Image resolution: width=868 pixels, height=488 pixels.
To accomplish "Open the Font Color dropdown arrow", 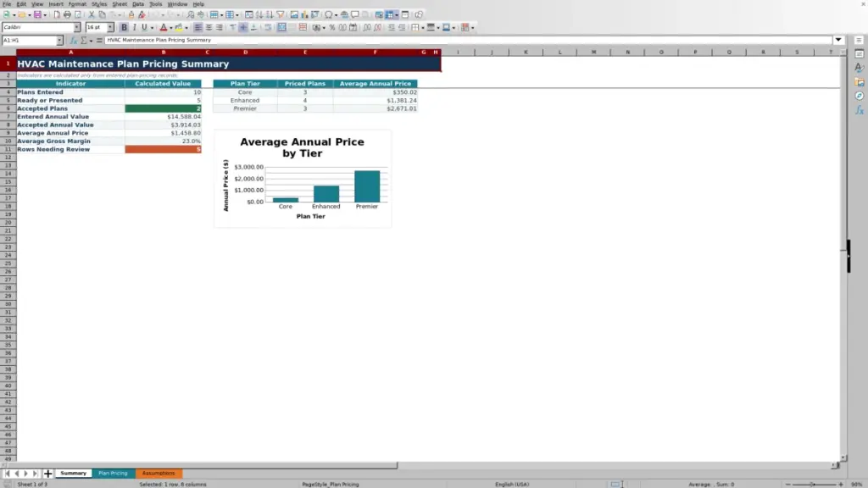I will coord(170,28).
